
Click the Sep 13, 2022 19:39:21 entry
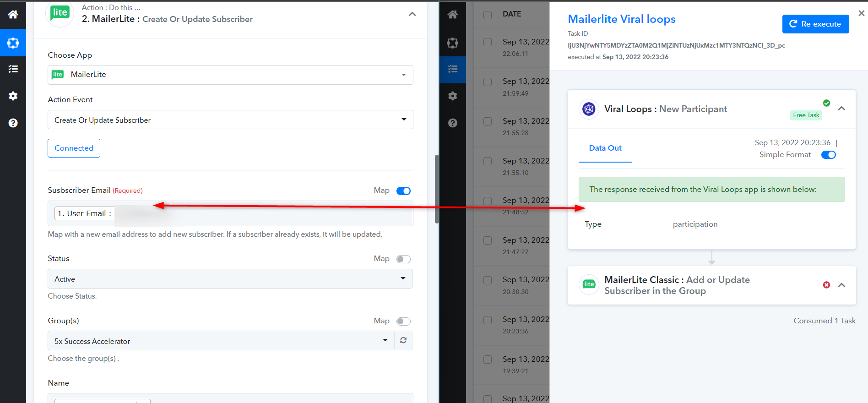click(x=526, y=365)
